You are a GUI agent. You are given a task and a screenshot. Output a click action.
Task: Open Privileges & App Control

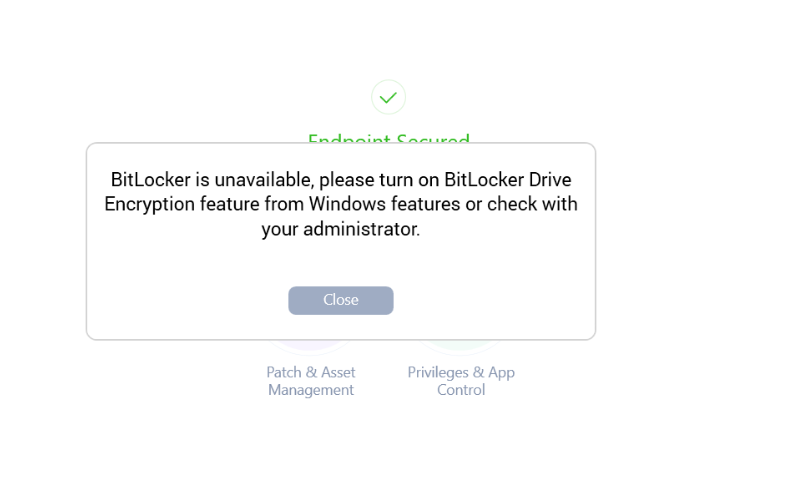tap(461, 381)
